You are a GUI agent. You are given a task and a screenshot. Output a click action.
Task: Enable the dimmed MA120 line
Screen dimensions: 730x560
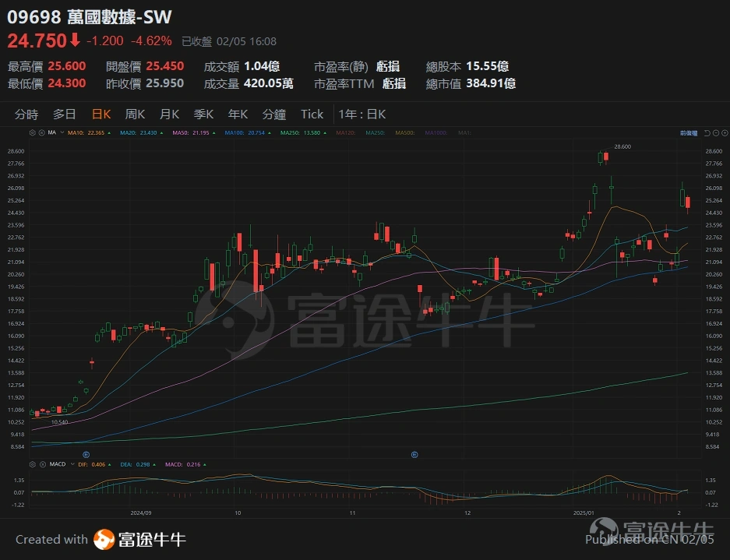345,132
